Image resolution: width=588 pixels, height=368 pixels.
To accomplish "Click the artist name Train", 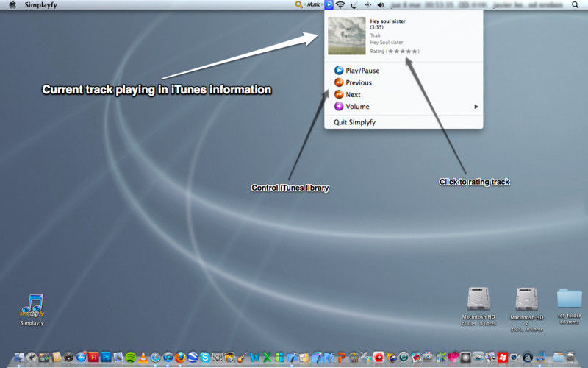I will coord(376,35).
